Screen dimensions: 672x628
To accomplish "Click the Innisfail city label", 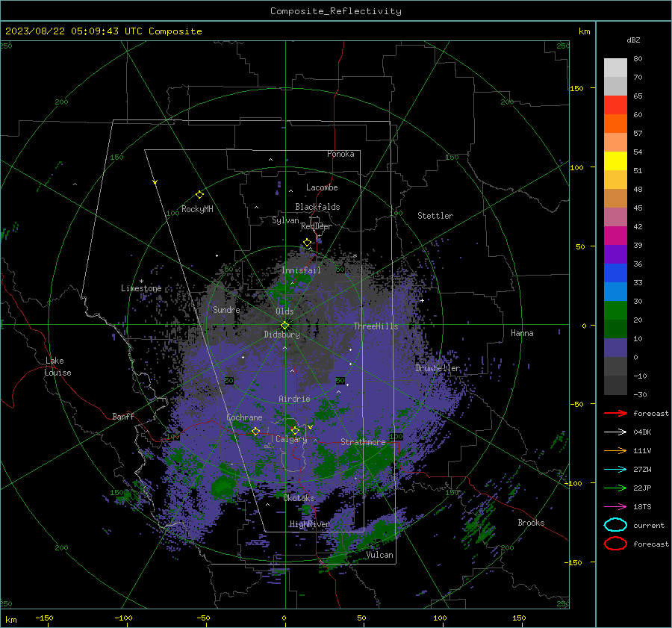I will point(301,270).
